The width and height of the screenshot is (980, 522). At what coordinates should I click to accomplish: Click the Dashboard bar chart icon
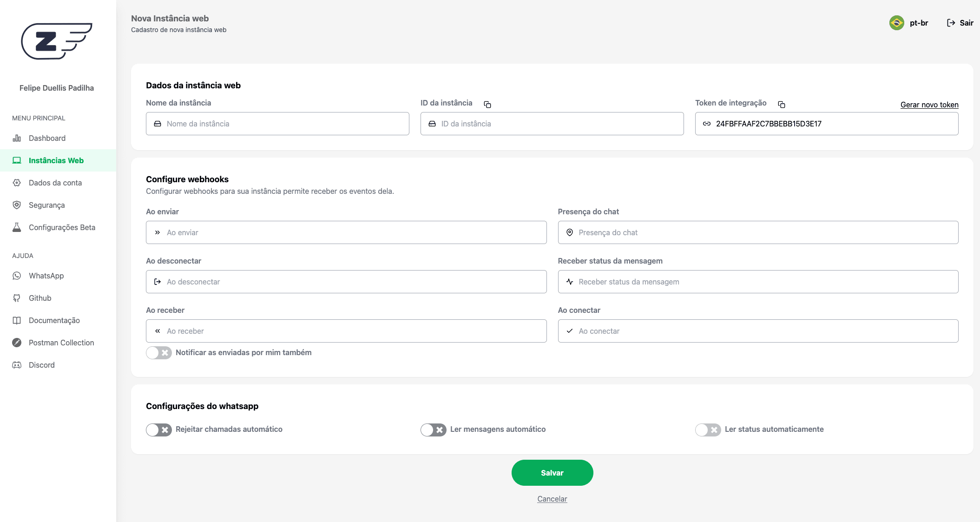(x=17, y=138)
